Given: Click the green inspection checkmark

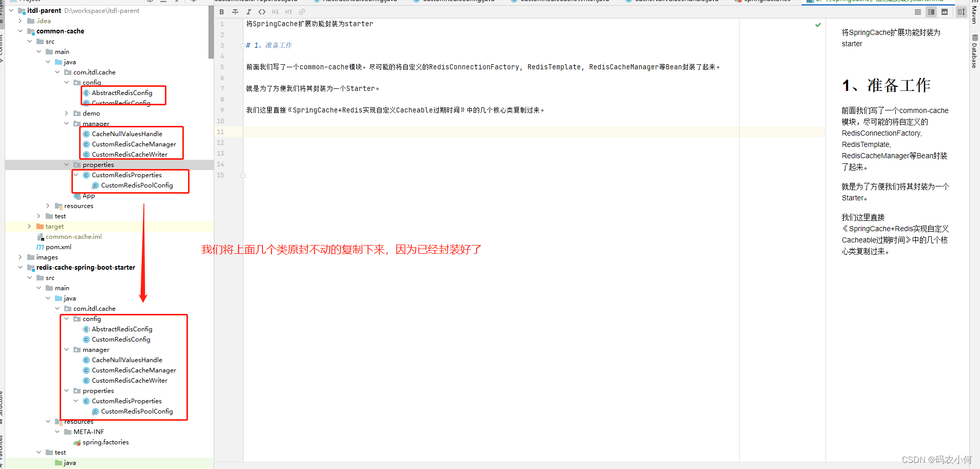Looking at the screenshot, I should tap(818, 25).
